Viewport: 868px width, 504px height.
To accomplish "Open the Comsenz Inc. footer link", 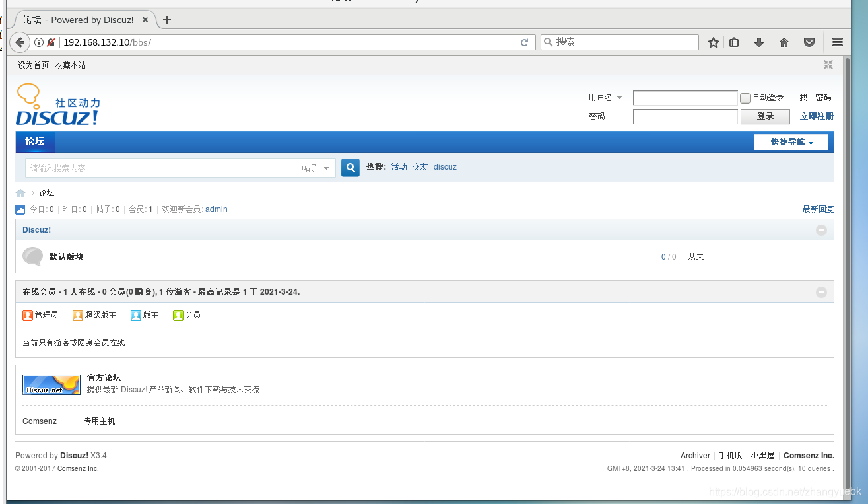I will click(809, 456).
